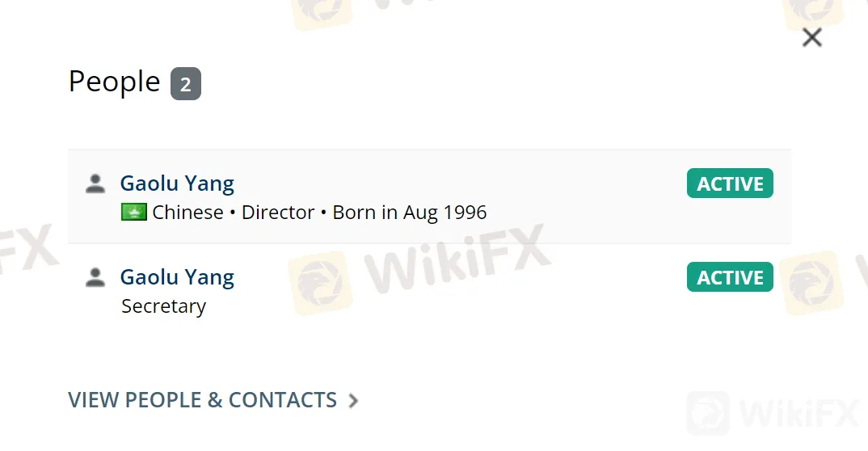The height and width of the screenshot is (451, 868).
Task: Close the People panel with the X
Action: point(811,37)
